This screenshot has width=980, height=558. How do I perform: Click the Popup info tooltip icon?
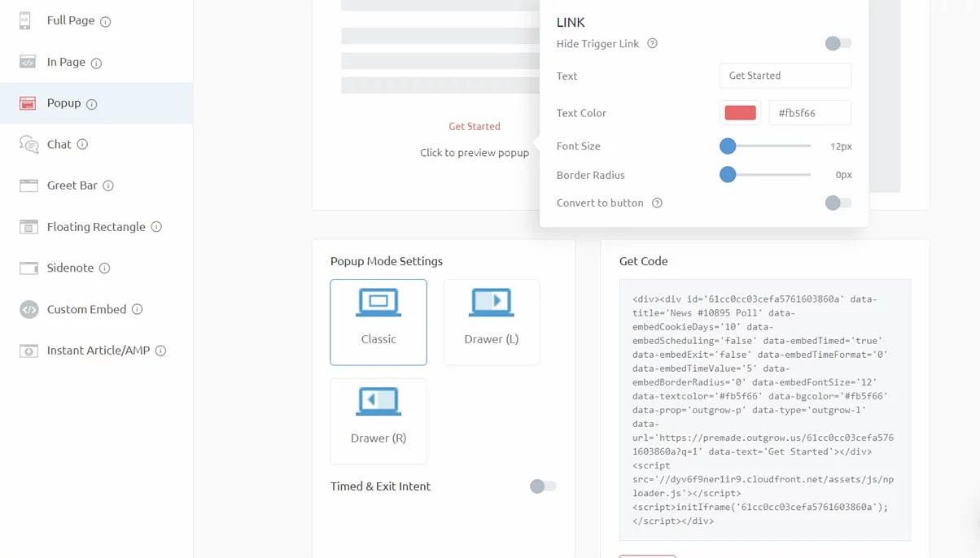point(90,102)
